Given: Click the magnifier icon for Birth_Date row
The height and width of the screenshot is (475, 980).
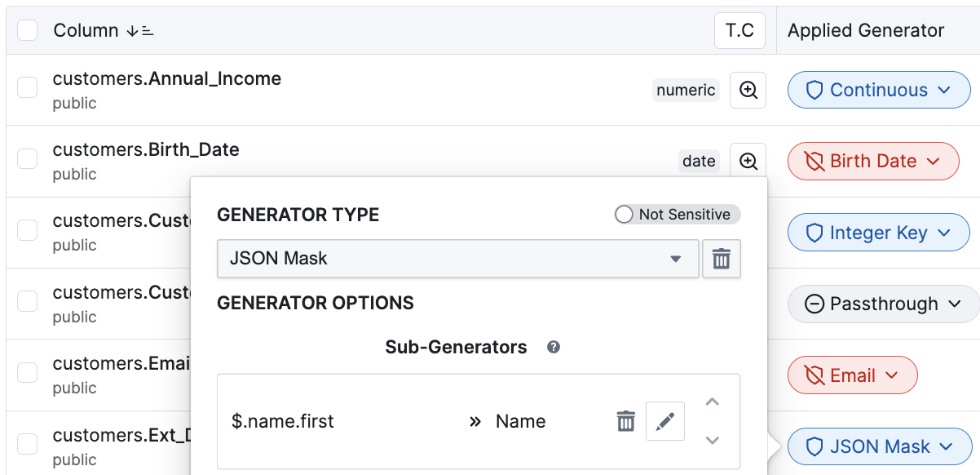Looking at the screenshot, I should tap(748, 161).
